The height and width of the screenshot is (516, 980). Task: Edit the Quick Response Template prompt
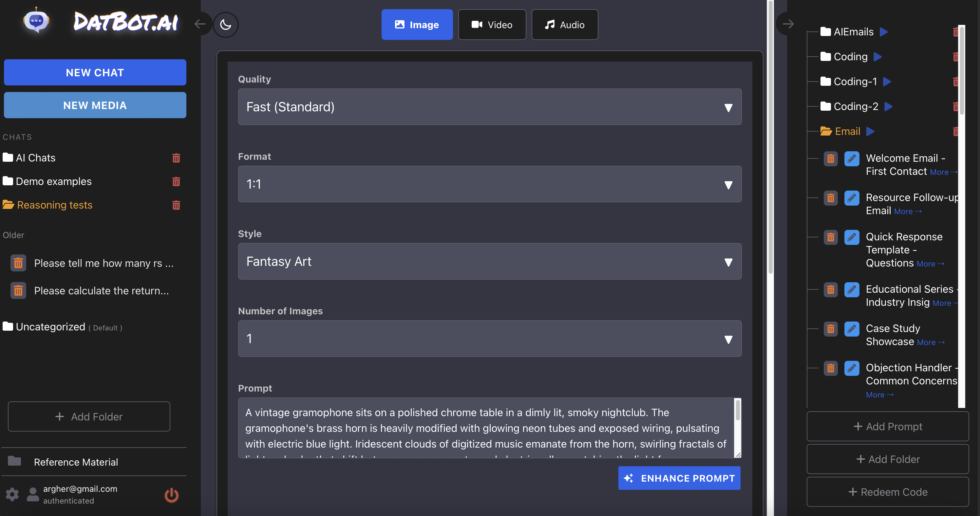(851, 237)
